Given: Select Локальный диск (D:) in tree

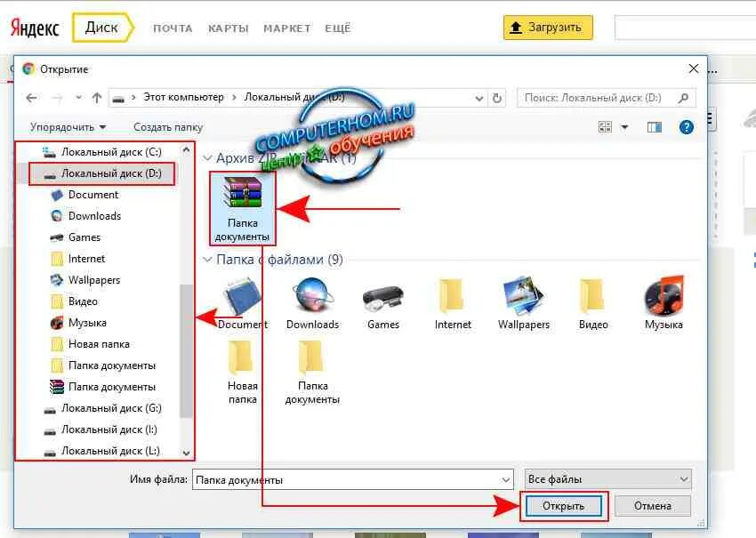Looking at the screenshot, I should (102, 173).
